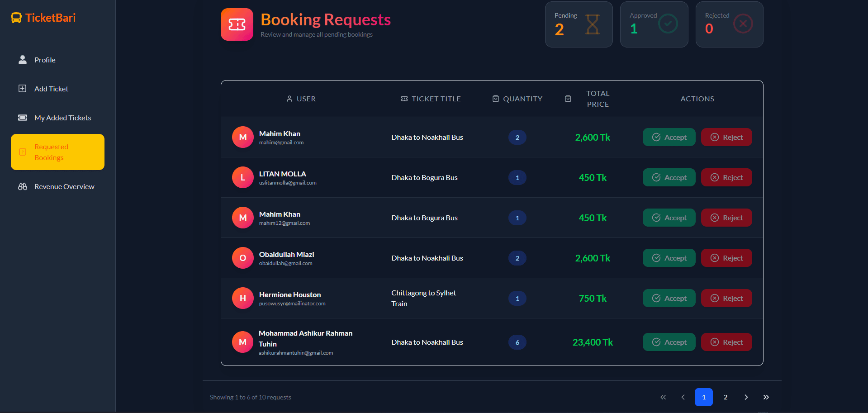Select current page 1 in pagination

(x=704, y=397)
